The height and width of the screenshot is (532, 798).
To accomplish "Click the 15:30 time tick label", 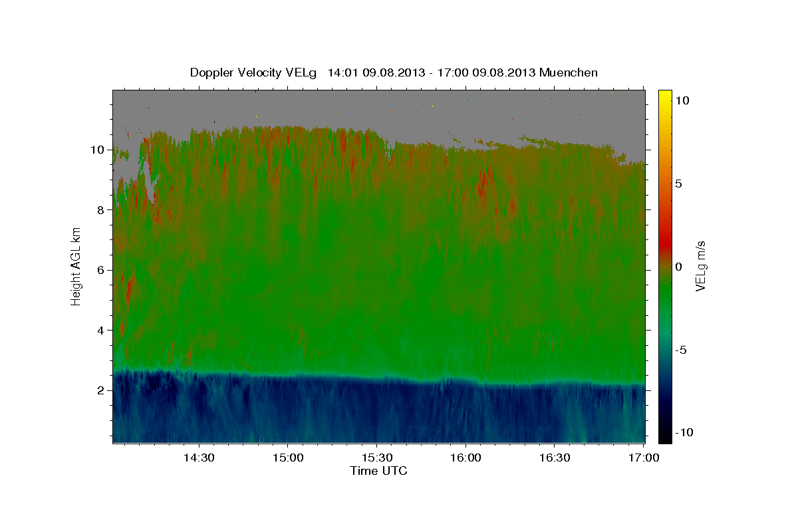I will coord(376,458).
